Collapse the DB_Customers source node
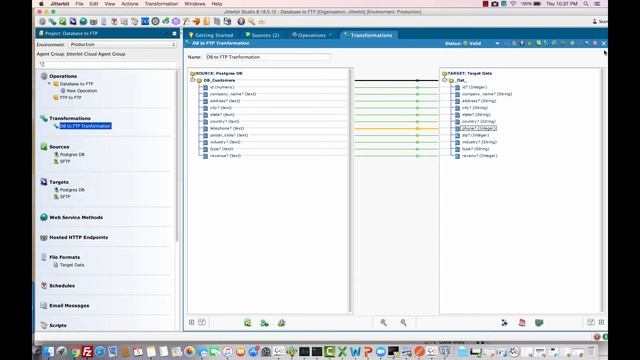The width and height of the screenshot is (640, 360). pos(192,80)
